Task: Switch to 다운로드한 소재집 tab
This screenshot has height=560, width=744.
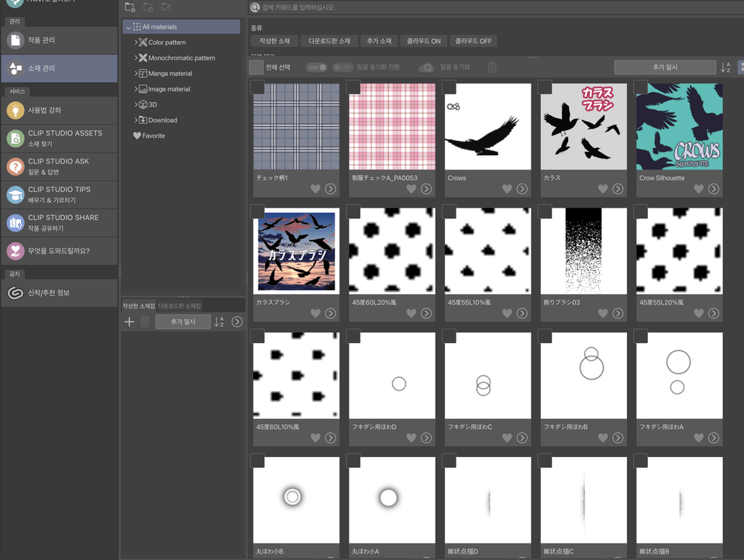Action: [179, 306]
